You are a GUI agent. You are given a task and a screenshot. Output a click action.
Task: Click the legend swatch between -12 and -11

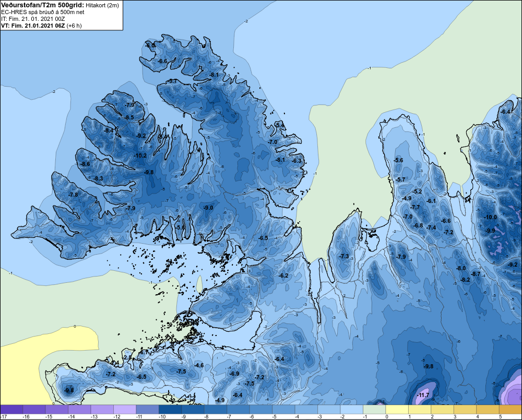pos(125,410)
